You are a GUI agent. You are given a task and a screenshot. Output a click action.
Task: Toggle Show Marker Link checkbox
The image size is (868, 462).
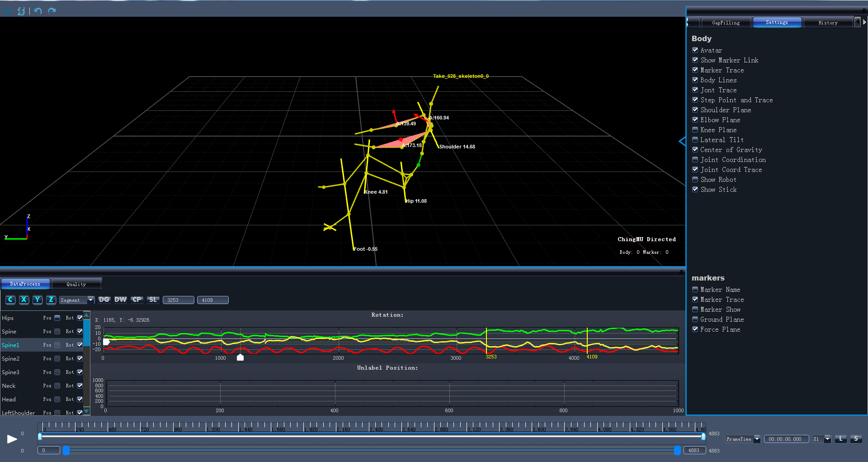tap(695, 60)
